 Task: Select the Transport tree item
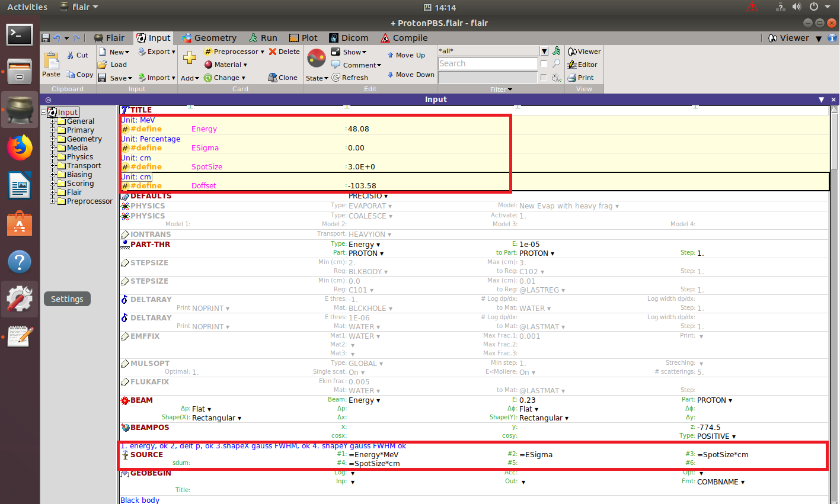click(x=84, y=166)
